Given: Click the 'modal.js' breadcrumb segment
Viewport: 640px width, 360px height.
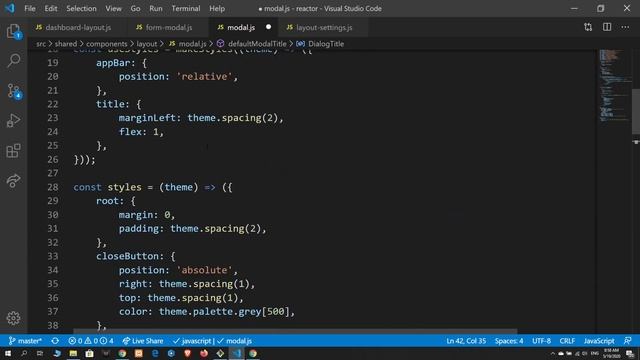Looking at the screenshot, I should pyautogui.click(x=188, y=44).
